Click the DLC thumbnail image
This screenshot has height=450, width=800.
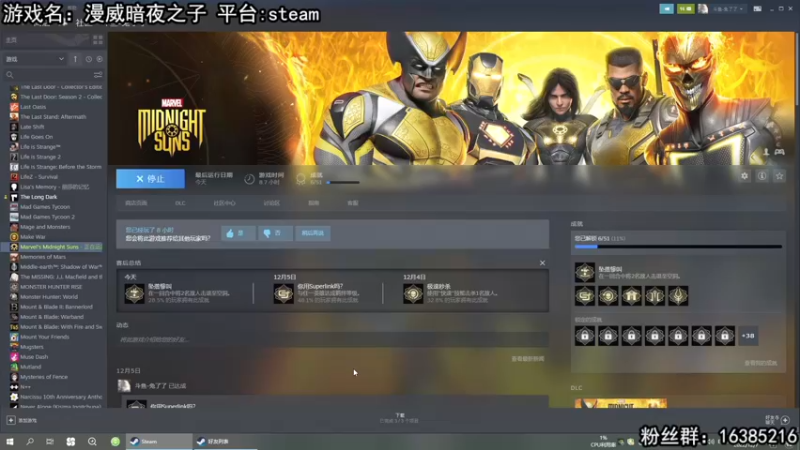[621, 403]
